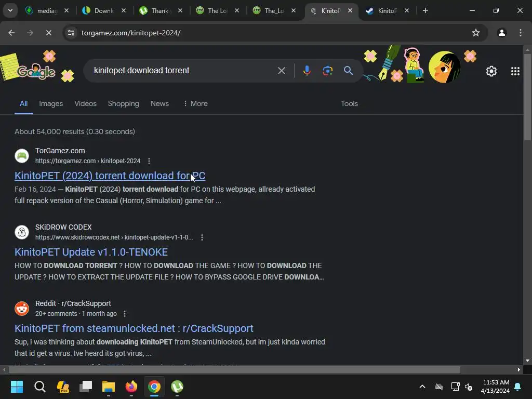The width and height of the screenshot is (532, 399).
Task: Click the vertical page scrollbar
Action: pos(527,97)
